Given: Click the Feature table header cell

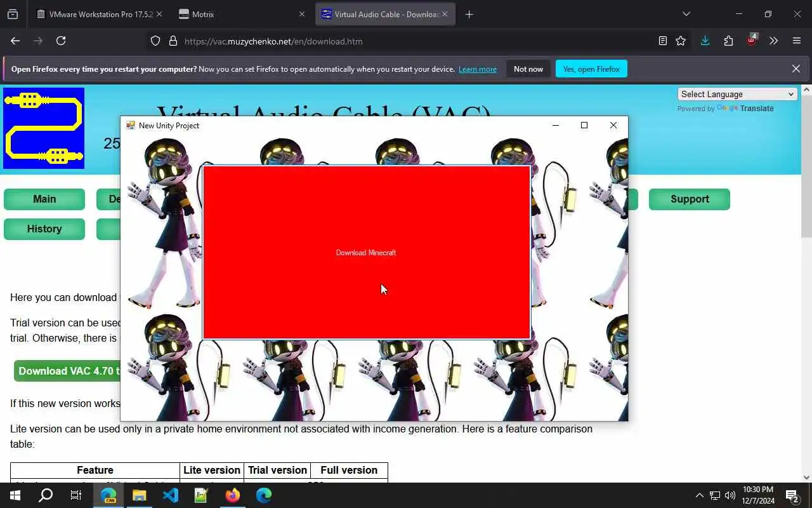Looking at the screenshot, I should click(95, 470).
